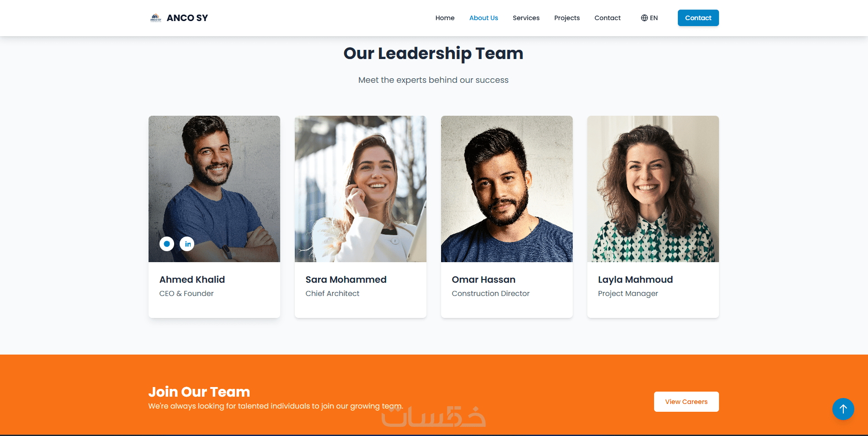
Task: Click the Contact text link in navigation
Action: tap(607, 18)
